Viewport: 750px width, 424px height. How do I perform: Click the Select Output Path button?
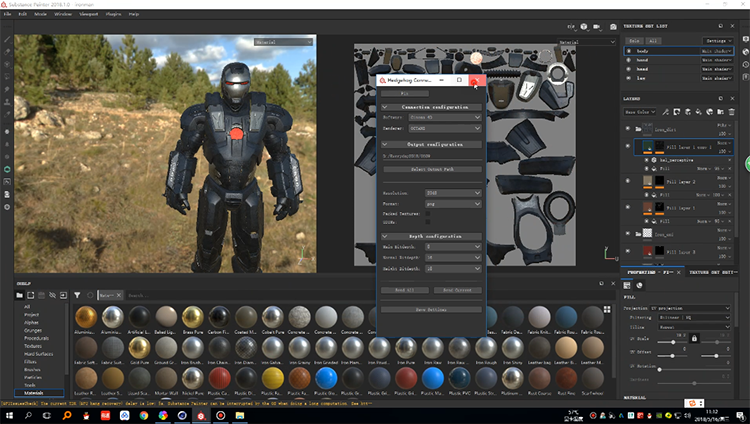[x=432, y=169]
